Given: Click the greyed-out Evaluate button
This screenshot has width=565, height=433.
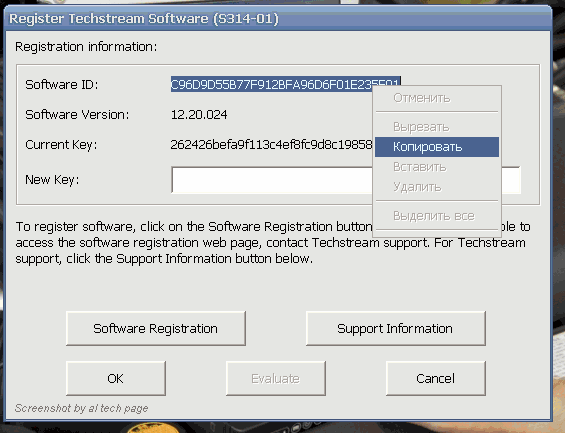Looking at the screenshot, I should pyautogui.click(x=276, y=379).
